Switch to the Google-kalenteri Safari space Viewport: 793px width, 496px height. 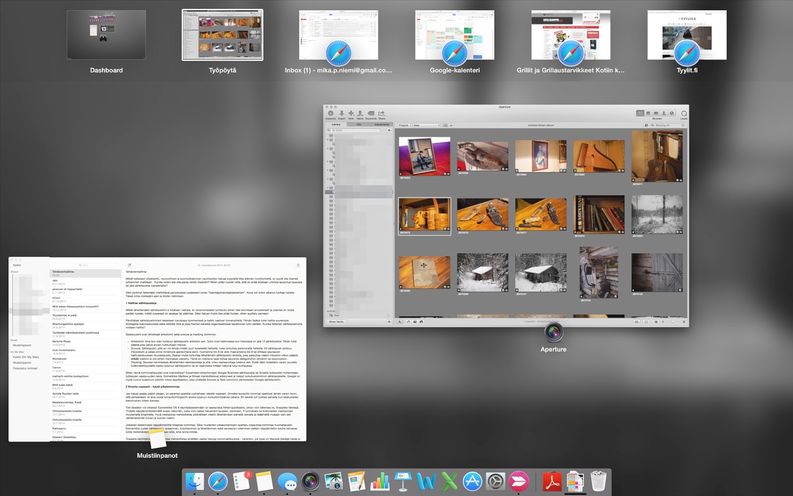(x=455, y=34)
